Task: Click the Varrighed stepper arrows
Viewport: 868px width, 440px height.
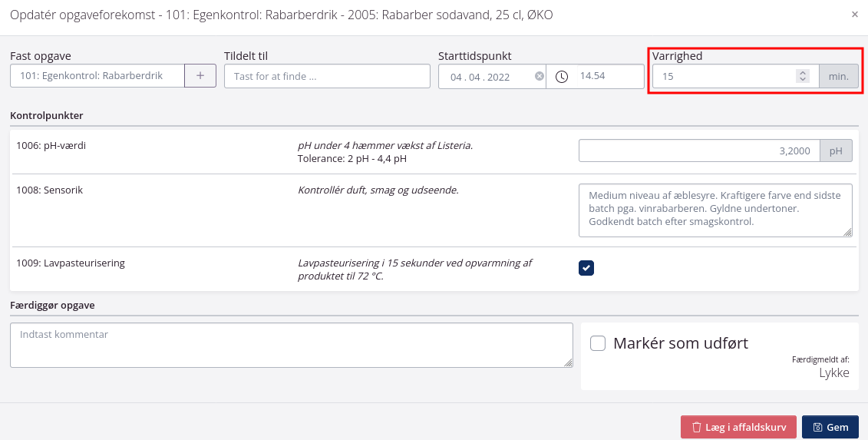Action: 803,76
